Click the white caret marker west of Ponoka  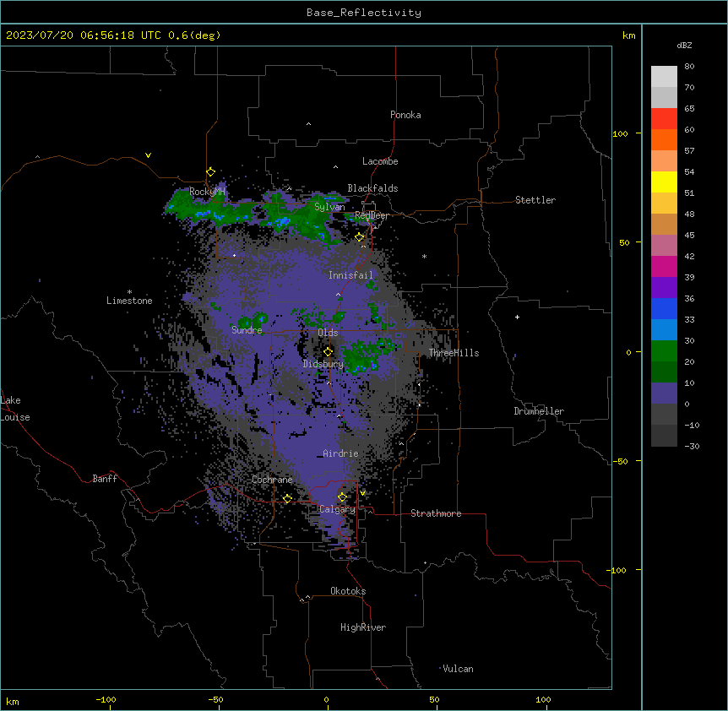[308, 124]
